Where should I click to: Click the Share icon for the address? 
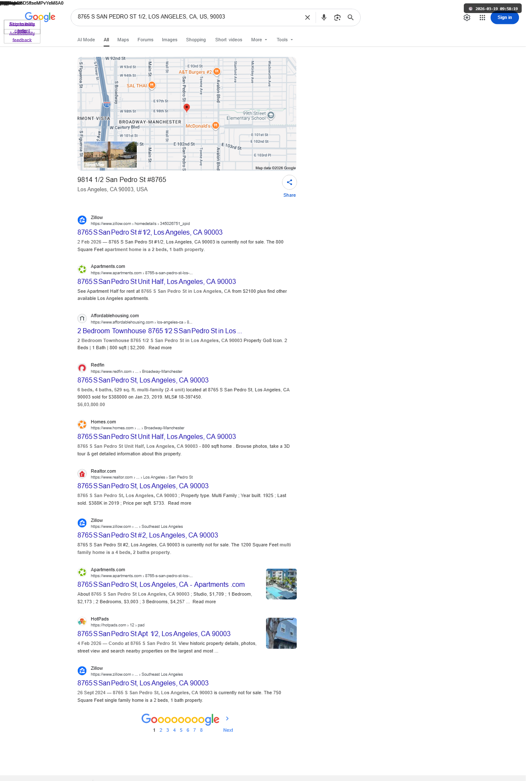290,182
